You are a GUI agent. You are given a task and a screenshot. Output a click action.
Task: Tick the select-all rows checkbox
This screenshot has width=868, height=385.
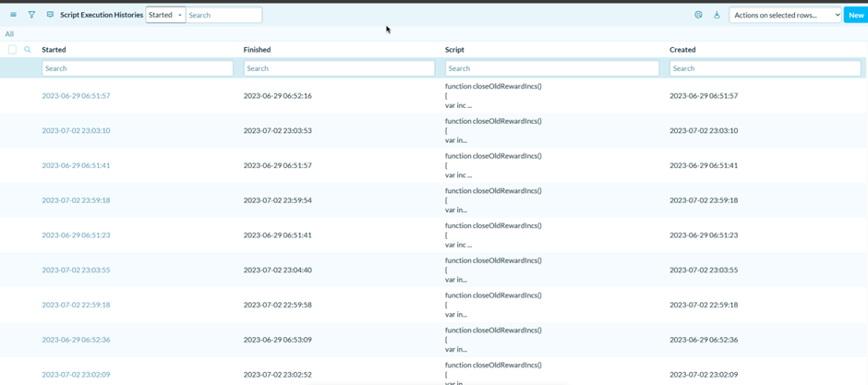click(12, 50)
